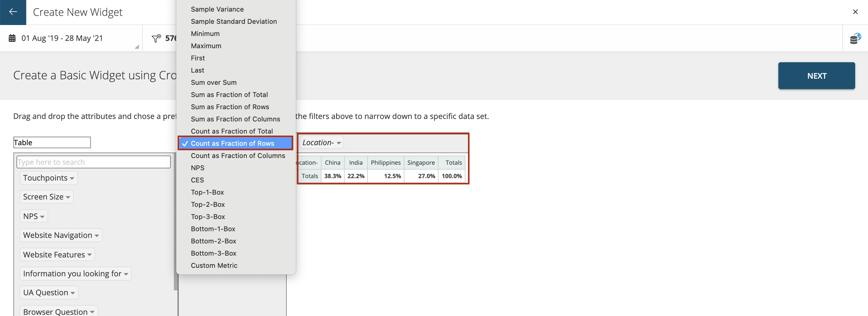Open the calendar date range icon

coord(12,38)
